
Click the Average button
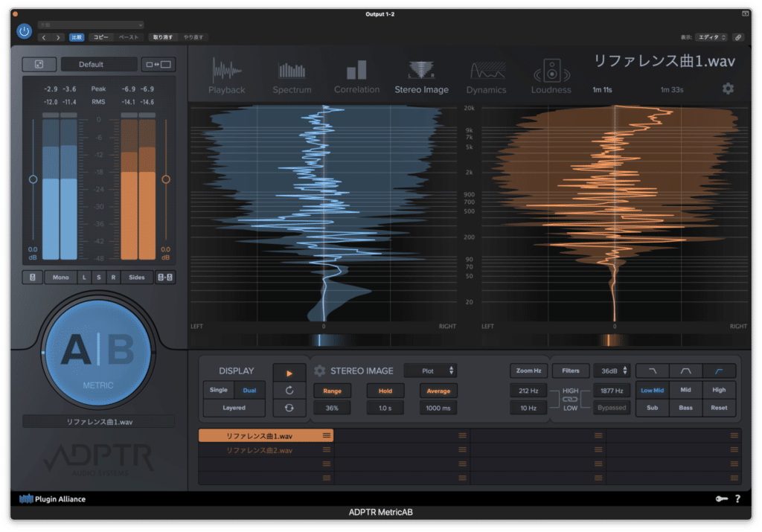438,391
